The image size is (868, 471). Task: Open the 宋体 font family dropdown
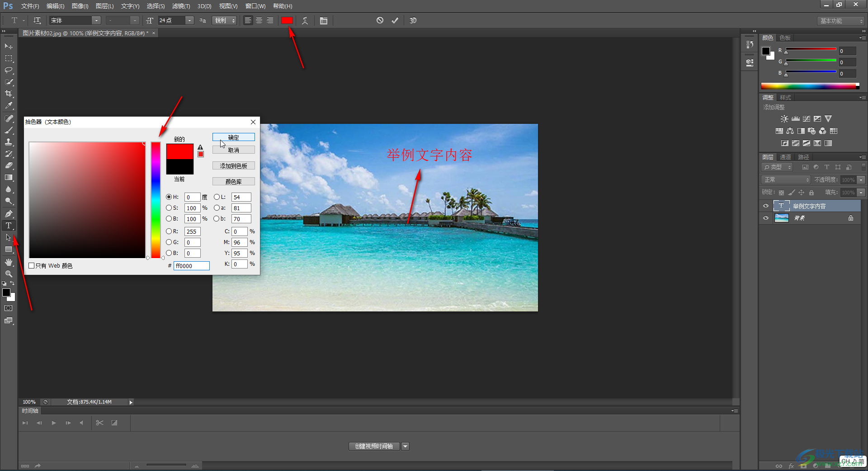96,20
